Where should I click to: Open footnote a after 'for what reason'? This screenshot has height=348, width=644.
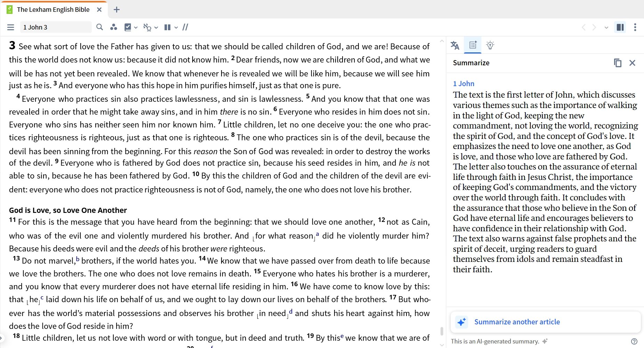click(317, 234)
